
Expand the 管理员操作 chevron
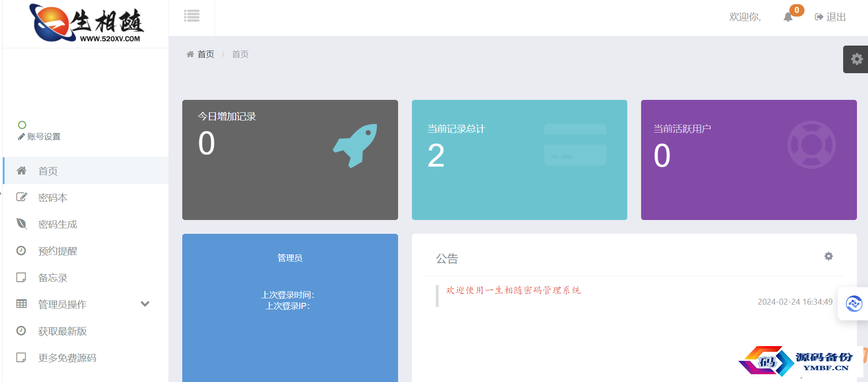pos(145,304)
